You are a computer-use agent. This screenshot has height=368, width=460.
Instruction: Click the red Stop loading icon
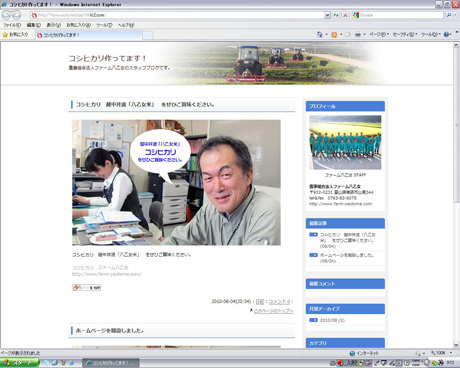point(345,15)
